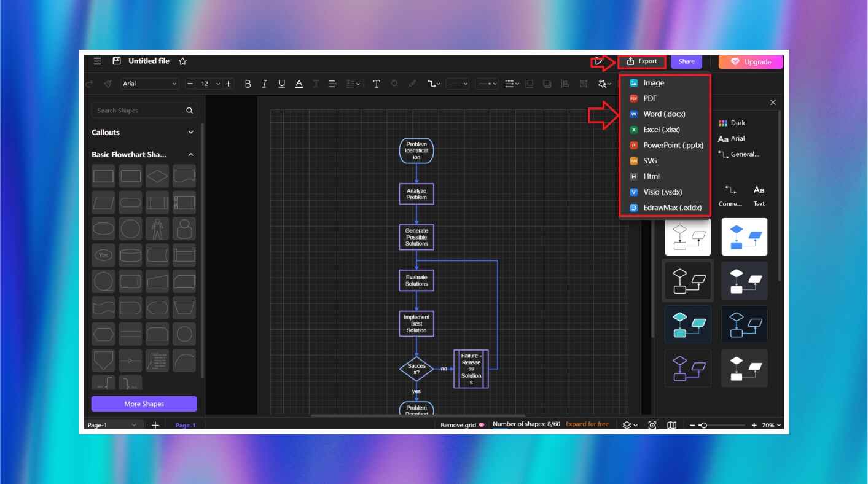The height and width of the screenshot is (484, 868).
Task: Click the zoom slider handle
Action: point(703,425)
